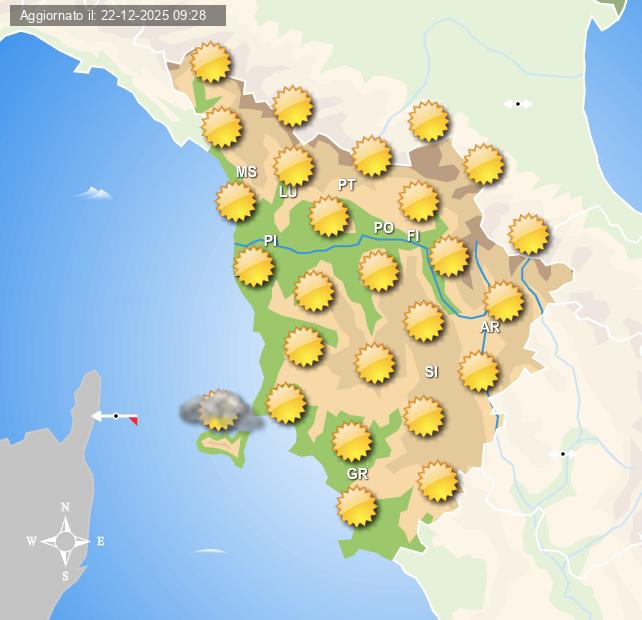Click the sun icon between the LU and PO labels
642x620 pixels.
tap(329, 216)
